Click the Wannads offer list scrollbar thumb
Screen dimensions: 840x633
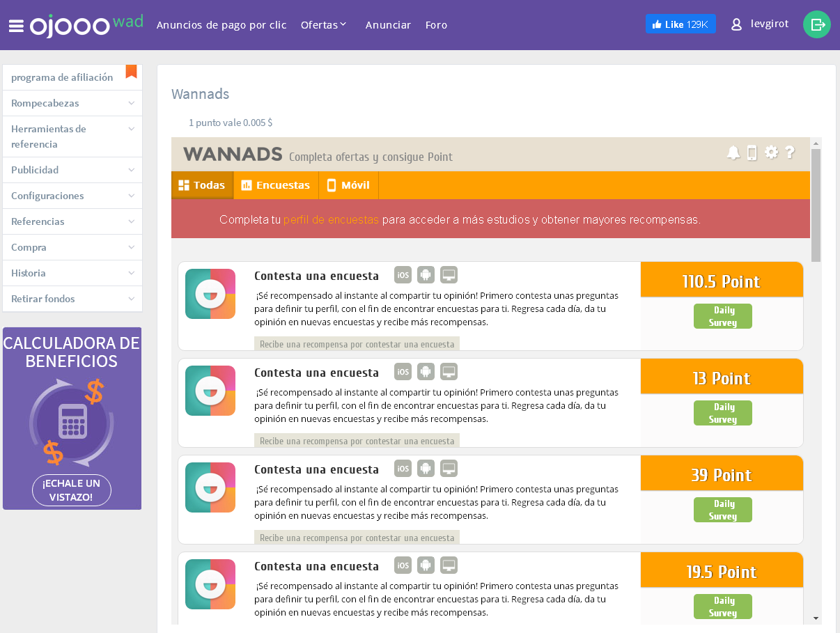pyautogui.click(x=816, y=205)
